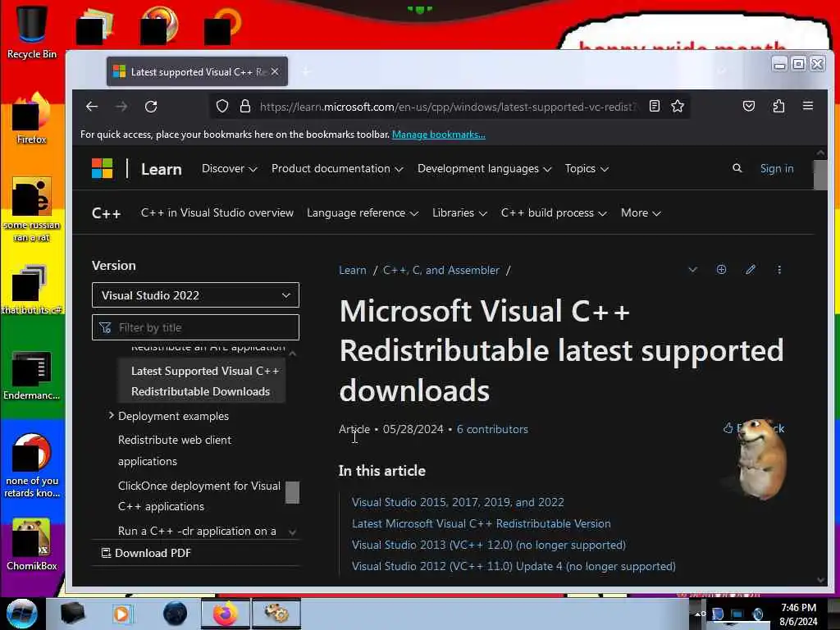The height and width of the screenshot is (630, 840).
Task: Toggle reader view icon in address bar
Action: click(654, 107)
